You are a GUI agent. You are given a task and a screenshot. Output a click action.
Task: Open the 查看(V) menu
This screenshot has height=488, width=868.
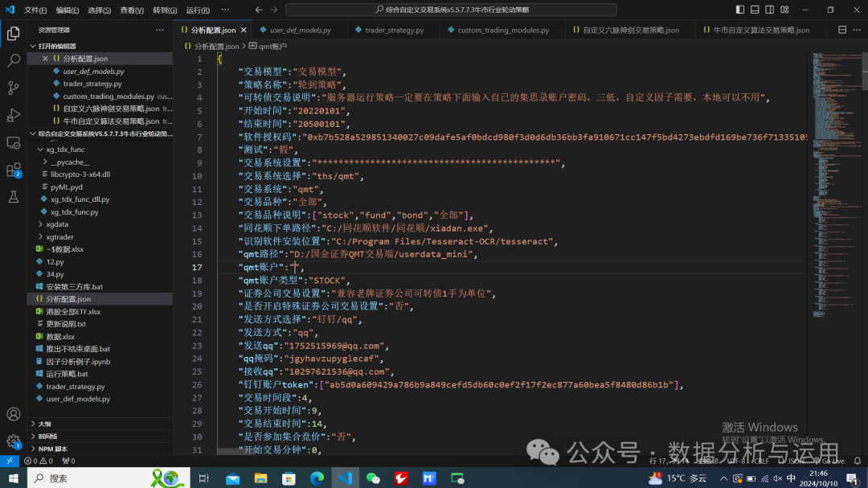click(132, 10)
